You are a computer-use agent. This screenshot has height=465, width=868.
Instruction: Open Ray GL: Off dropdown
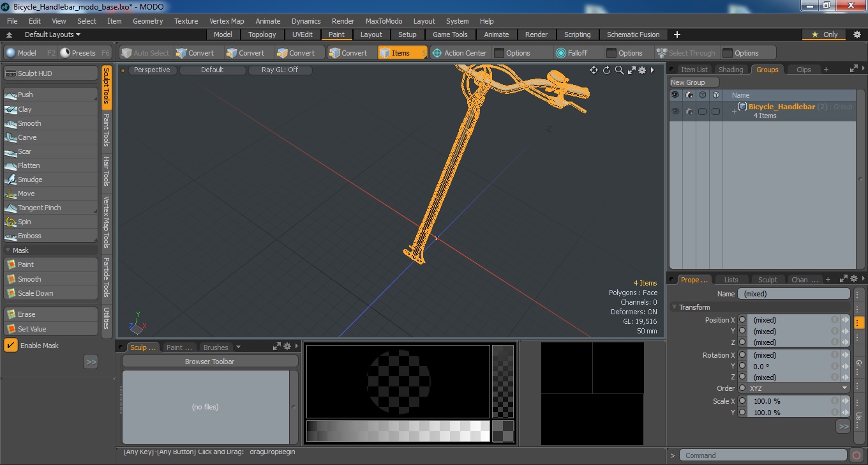click(280, 70)
